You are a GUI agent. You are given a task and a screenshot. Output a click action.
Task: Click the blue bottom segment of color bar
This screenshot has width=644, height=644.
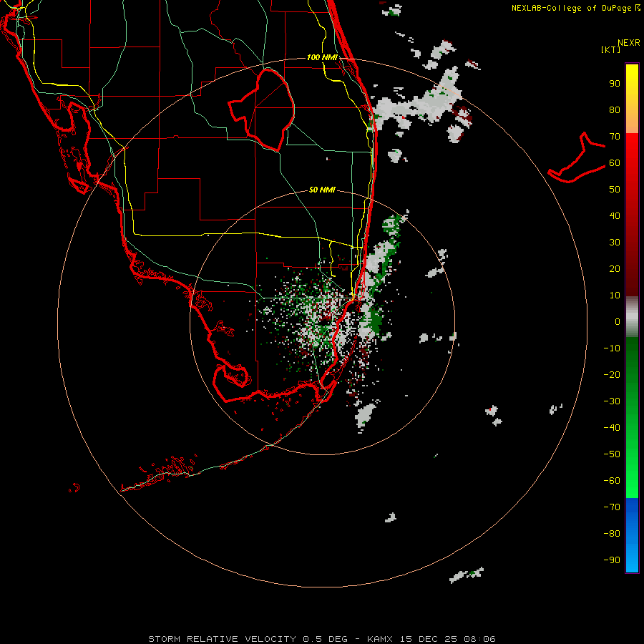[632, 535]
